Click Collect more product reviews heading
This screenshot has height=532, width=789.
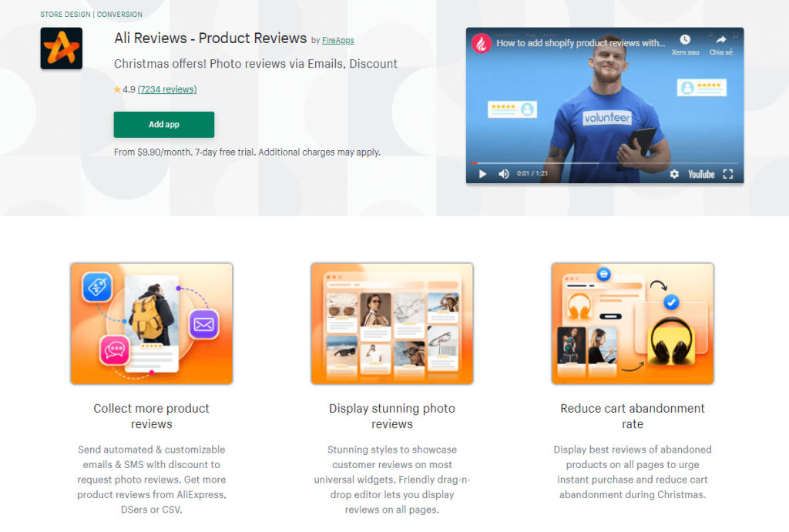(152, 416)
